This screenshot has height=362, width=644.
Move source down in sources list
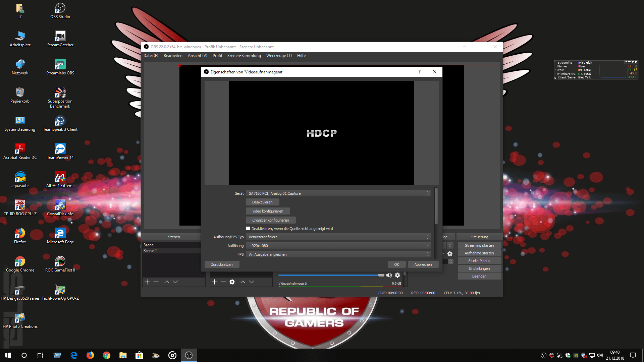click(x=252, y=282)
